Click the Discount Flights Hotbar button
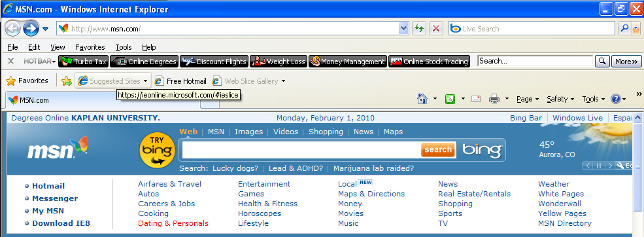The image size is (644, 237). (214, 62)
